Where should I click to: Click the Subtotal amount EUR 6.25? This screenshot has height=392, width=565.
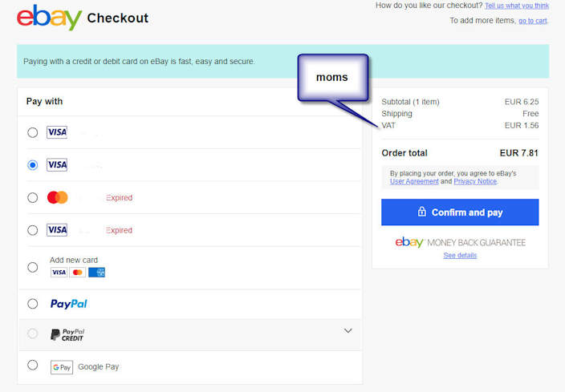522,102
